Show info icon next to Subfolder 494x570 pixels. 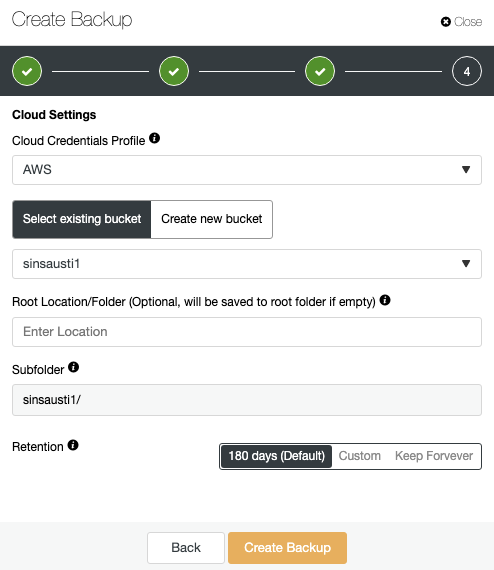[x=73, y=367]
